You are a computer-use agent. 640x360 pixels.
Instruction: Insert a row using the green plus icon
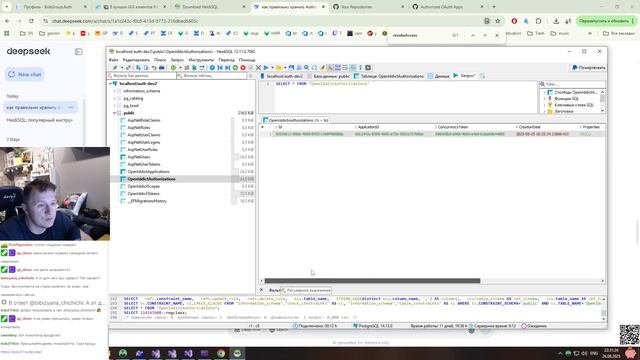235,68
